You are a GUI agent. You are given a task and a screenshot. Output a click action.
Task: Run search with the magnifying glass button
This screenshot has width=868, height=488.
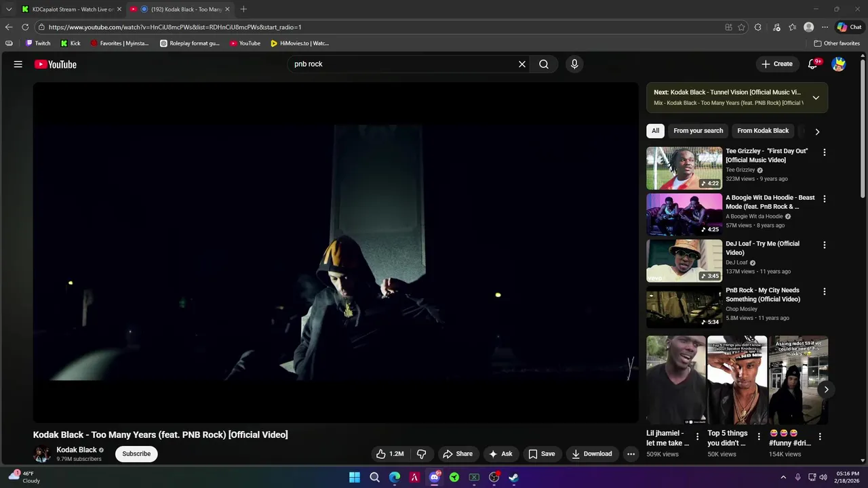point(544,64)
